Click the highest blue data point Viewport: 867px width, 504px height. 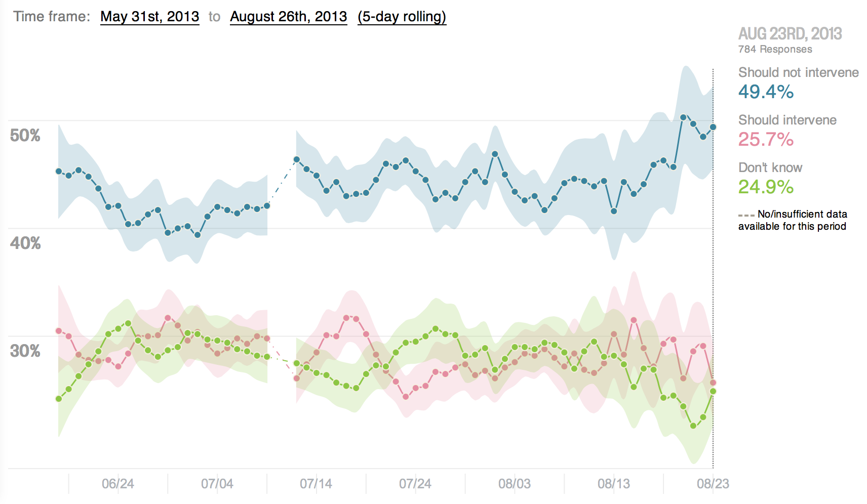tap(683, 117)
